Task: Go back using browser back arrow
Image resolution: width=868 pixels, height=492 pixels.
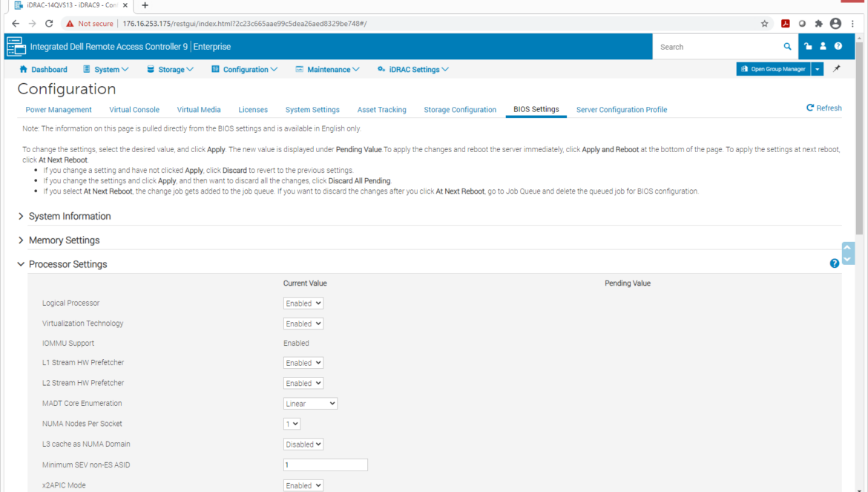Action: (x=16, y=23)
